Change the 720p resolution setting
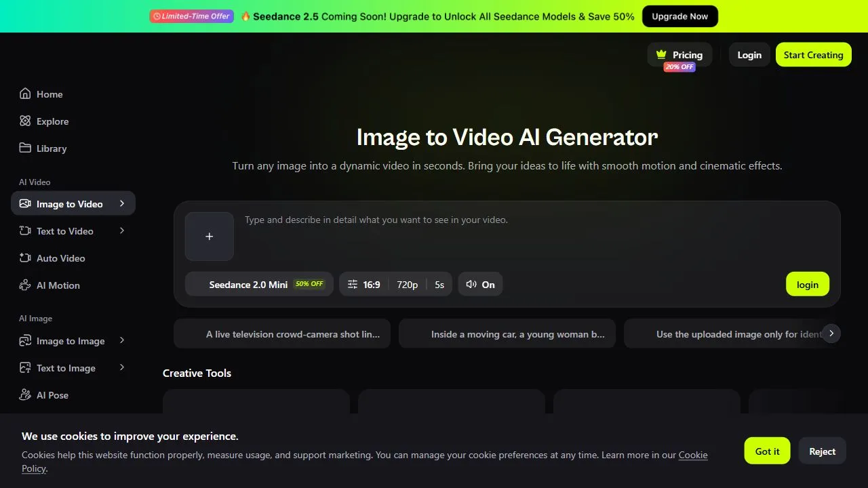 click(x=408, y=285)
